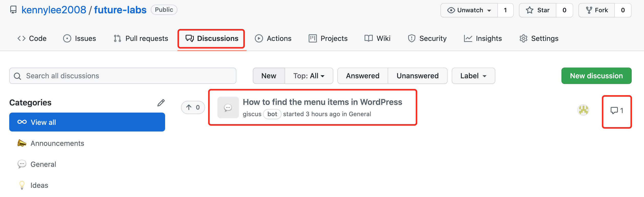Open the future-labs repository link
The image size is (644, 197).
pos(120,10)
